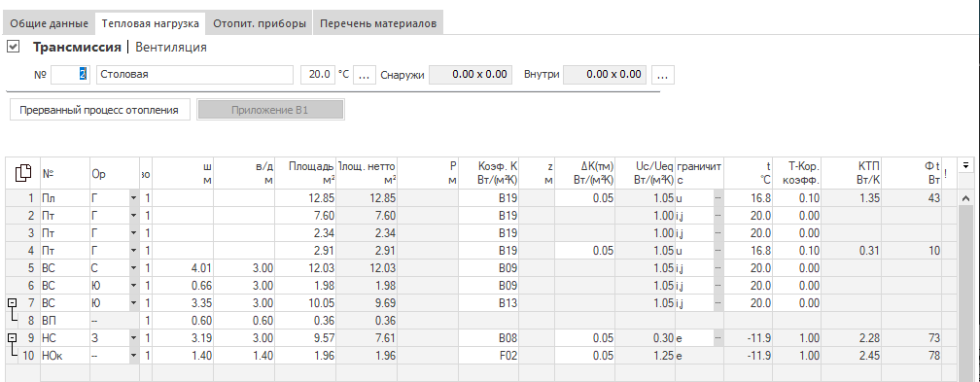Open orientation dropdown in row 6 ВС
Screen dimensions: 980x382
[x=133, y=286]
